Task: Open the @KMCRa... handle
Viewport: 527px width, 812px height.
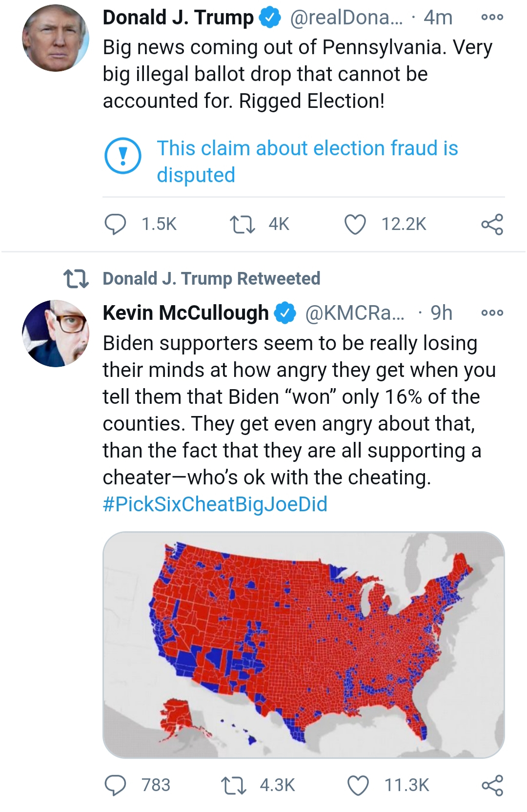Action: point(354,313)
